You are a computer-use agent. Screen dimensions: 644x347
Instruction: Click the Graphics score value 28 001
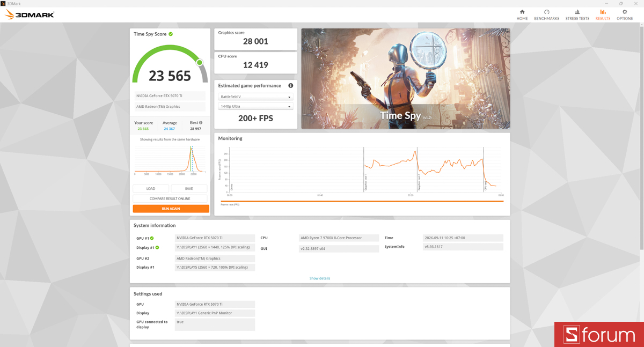click(x=255, y=41)
